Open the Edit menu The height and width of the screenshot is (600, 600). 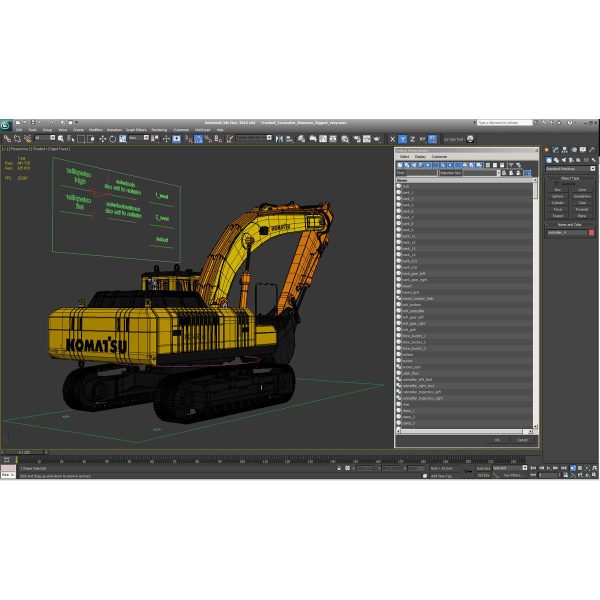(19, 130)
